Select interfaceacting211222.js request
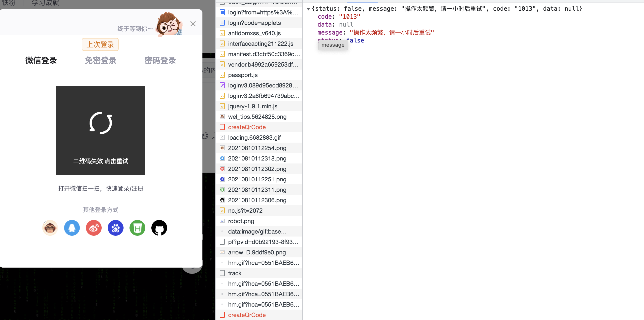644x320 pixels. click(259, 43)
